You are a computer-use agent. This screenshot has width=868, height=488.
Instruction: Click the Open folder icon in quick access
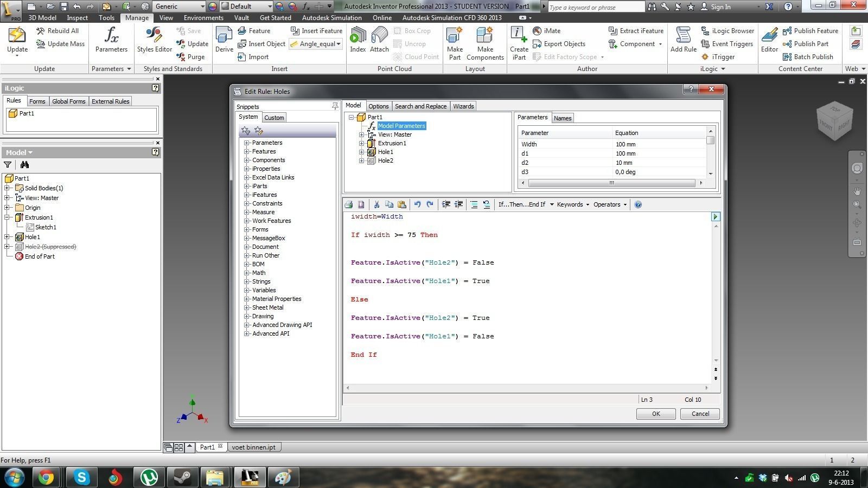50,7
